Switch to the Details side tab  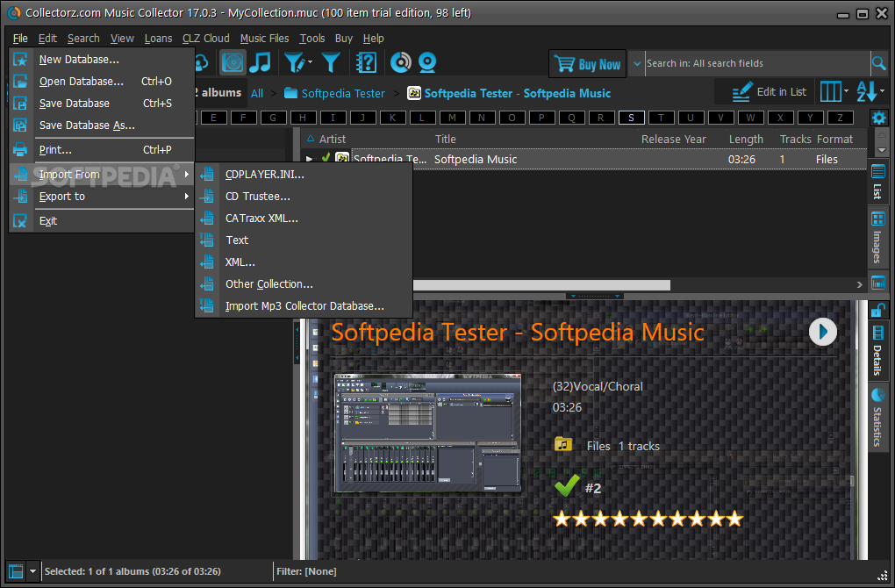click(x=877, y=350)
